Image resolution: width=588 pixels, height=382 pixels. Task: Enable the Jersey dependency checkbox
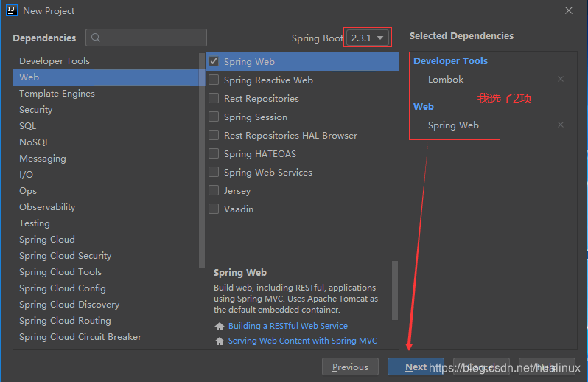pyautogui.click(x=214, y=190)
